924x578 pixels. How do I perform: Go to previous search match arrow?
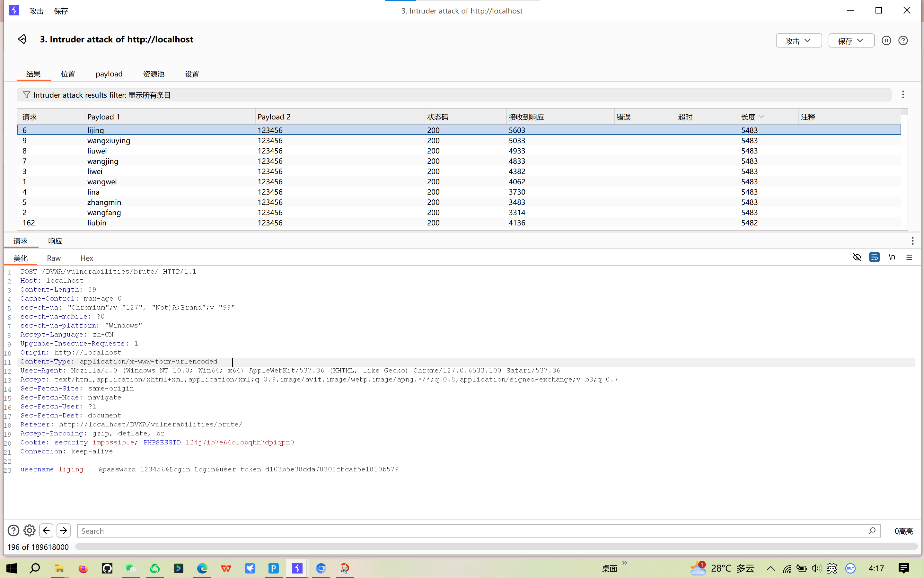coord(46,530)
